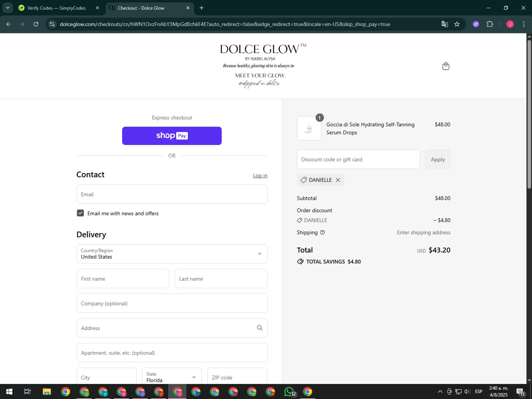Click the Order discount – $4.80 amount

(x=442, y=220)
